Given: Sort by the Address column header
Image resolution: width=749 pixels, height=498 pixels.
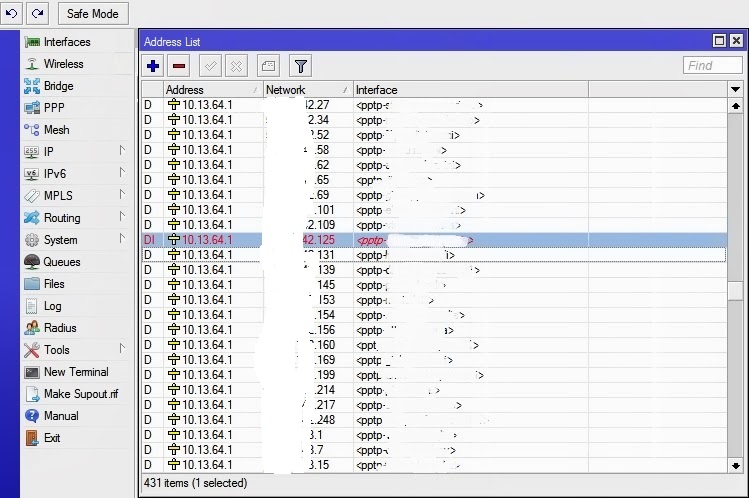Looking at the screenshot, I should (x=213, y=90).
